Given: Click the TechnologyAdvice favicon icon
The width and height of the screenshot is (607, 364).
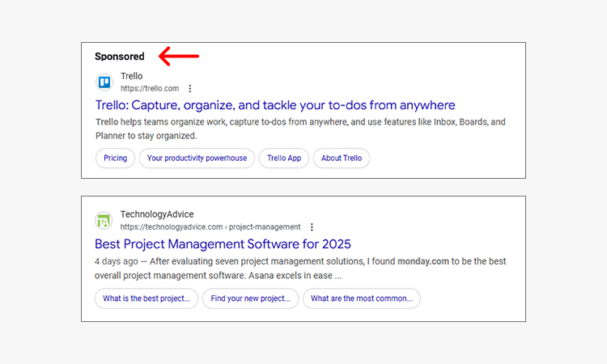Looking at the screenshot, I should pyautogui.click(x=104, y=221).
